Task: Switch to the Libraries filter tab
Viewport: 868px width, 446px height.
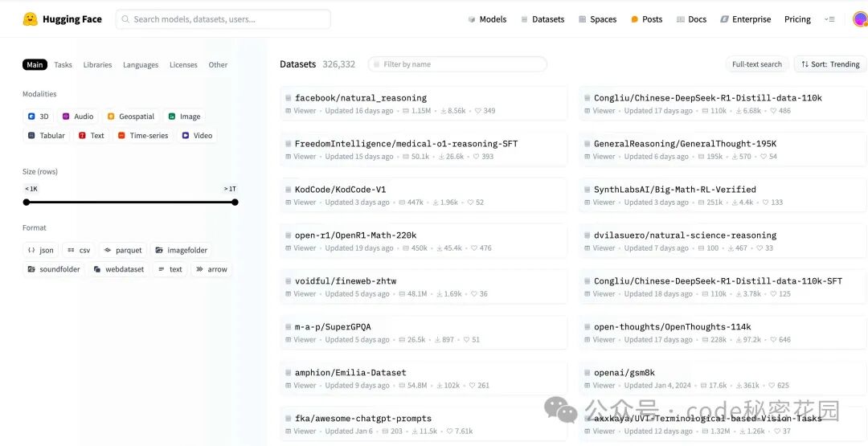Action: [x=97, y=65]
